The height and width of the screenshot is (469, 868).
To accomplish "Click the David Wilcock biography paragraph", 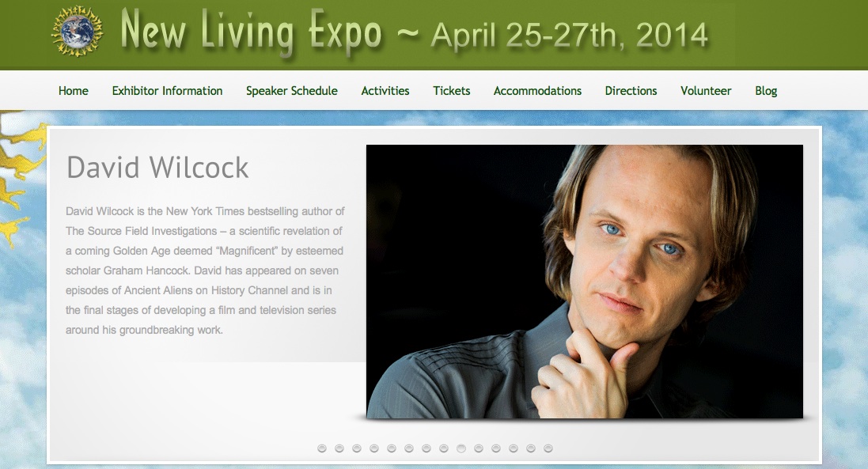I will [x=205, y=270].
